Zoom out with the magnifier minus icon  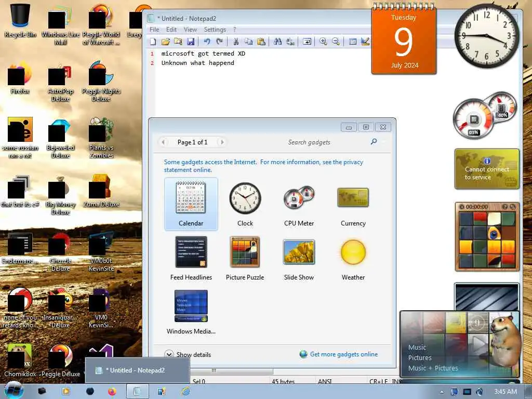click(336, 42)
